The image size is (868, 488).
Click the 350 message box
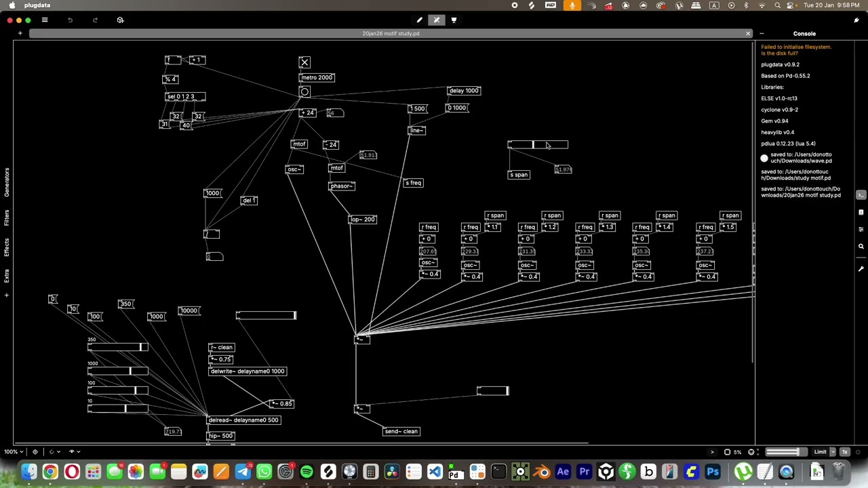tap(126, 304)
